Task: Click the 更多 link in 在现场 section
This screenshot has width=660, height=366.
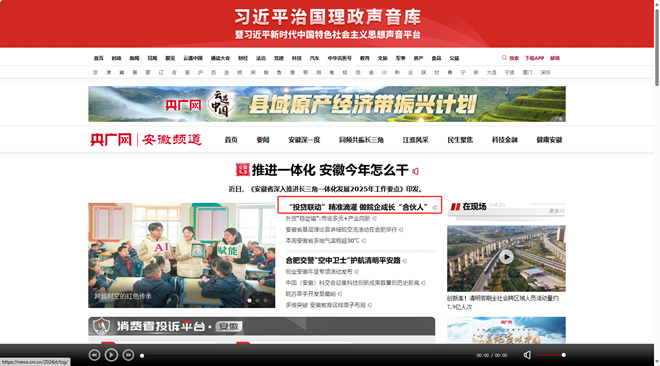Action: click(556, 211)
